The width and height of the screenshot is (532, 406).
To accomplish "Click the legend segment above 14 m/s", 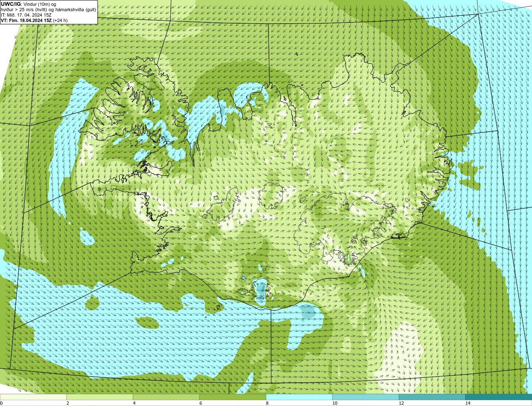I will click(x=499, y=397).
